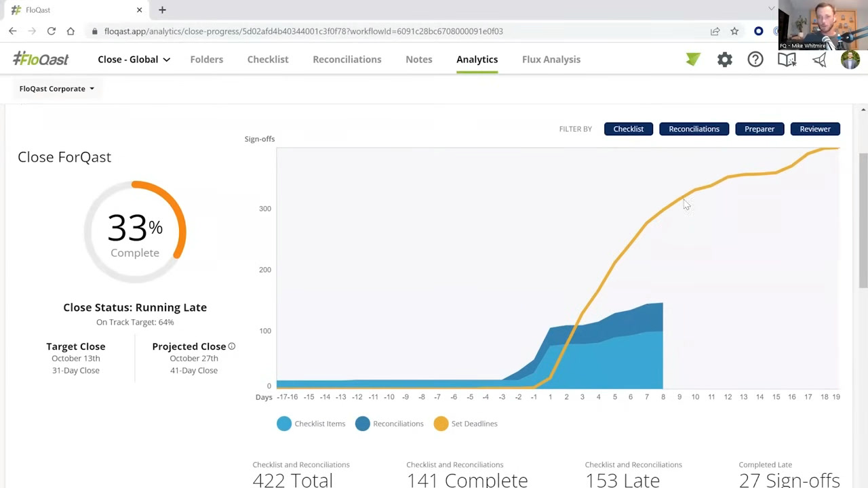The height and width of the screenshot is (488, 868).
Task: Select the Analytics tab
Action: [477, 60]
